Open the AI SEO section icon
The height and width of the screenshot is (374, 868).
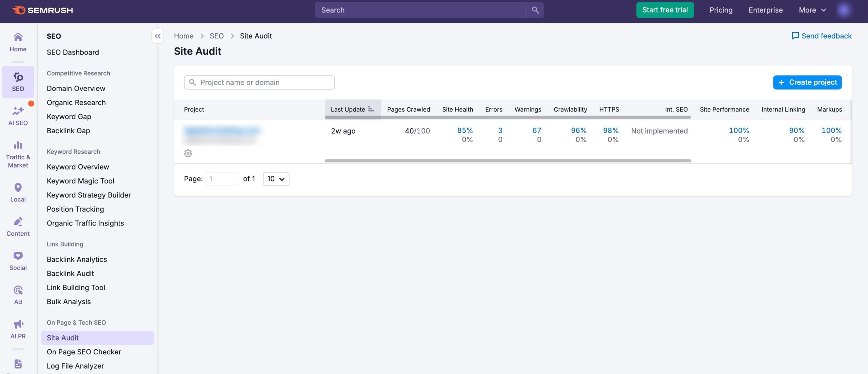coord(18,115)
